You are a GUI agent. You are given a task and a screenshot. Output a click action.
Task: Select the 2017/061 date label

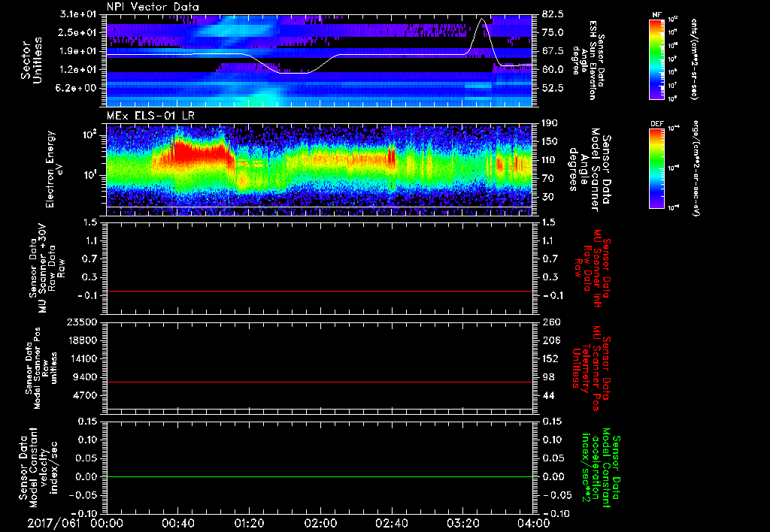tap(53, 522)
